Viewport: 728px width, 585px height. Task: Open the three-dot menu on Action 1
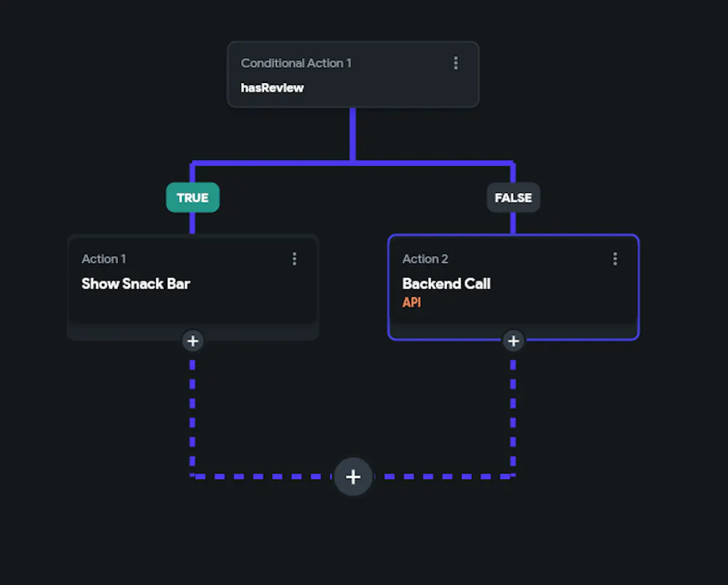coord(295,259)
